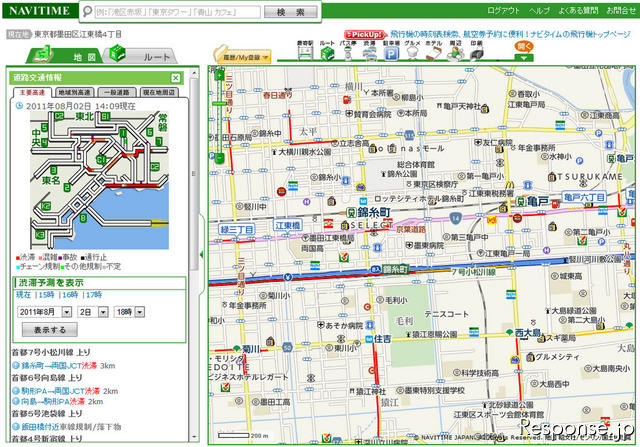
Task: Show 現在 congestion forecast
Action: point(23,295)
